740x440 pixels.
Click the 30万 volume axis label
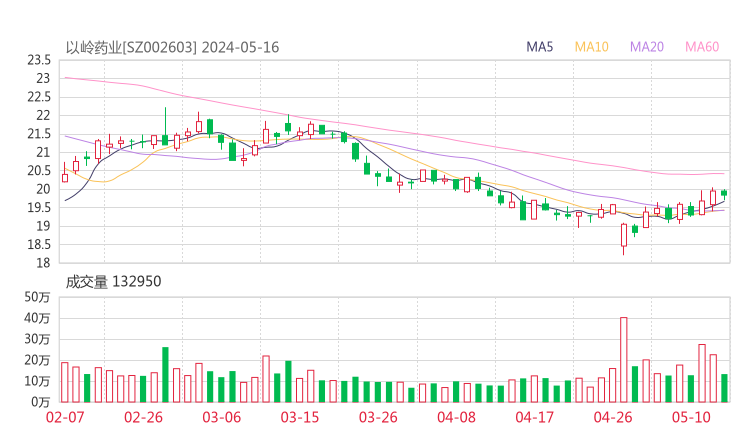point(37,339)
